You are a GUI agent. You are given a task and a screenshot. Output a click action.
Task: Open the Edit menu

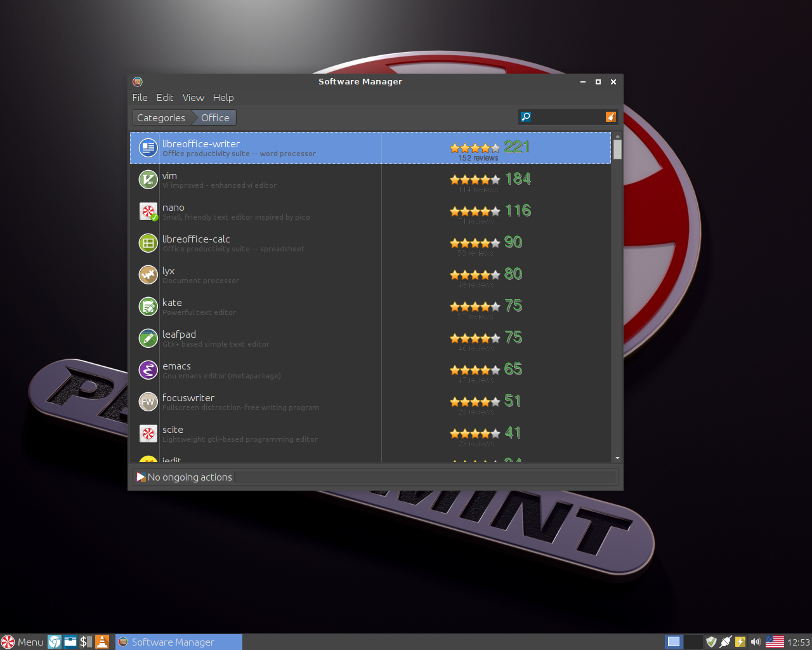pos(165,98)
